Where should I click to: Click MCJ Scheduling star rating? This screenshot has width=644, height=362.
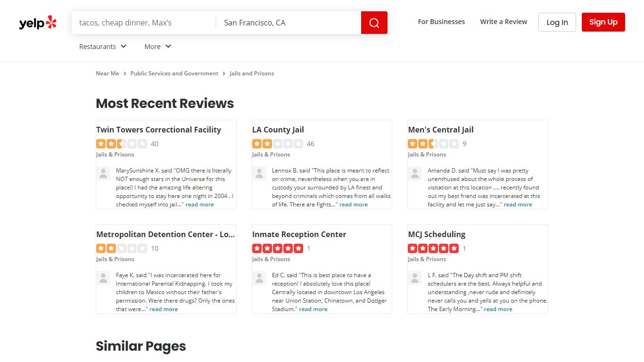coord(433,248)
